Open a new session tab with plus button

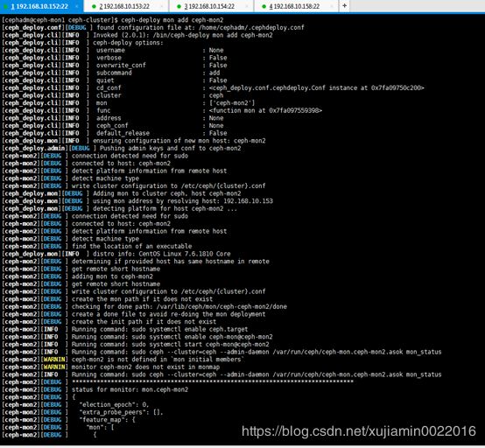tap(344, 6)
